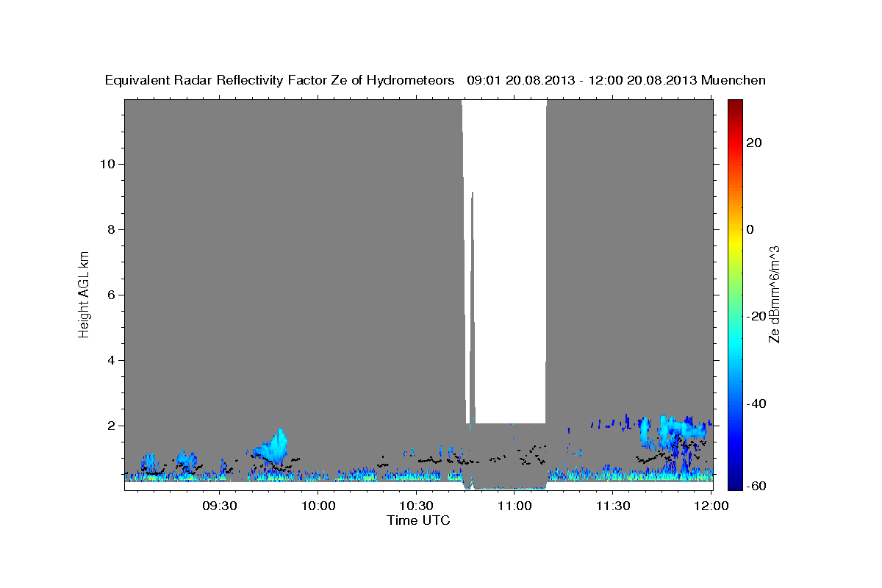Click the 'Height AGL km' axis label
The height and width of the screenshot is (588, 882).
click(84, 294)
